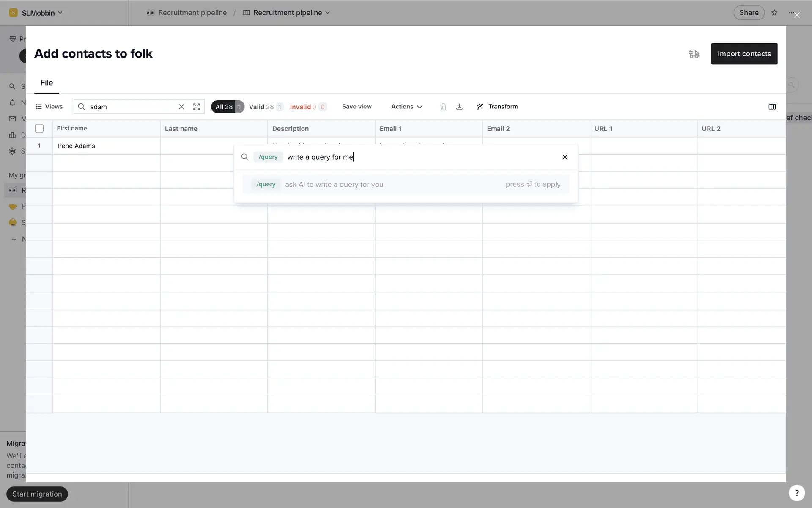Screen dimensions: 812x508
Task: Clear the 'adam' search text
Action: tap(181, 107)
